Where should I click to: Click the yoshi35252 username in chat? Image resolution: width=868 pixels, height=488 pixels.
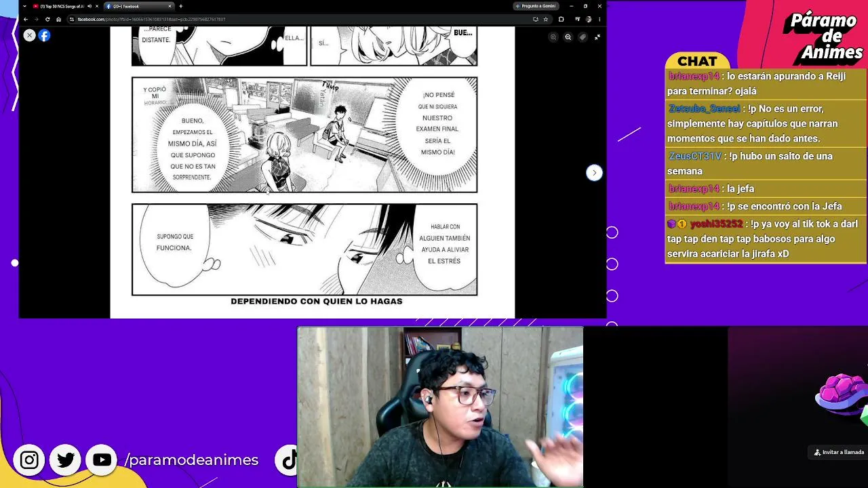pyautogui.click(x=717, y=224)
